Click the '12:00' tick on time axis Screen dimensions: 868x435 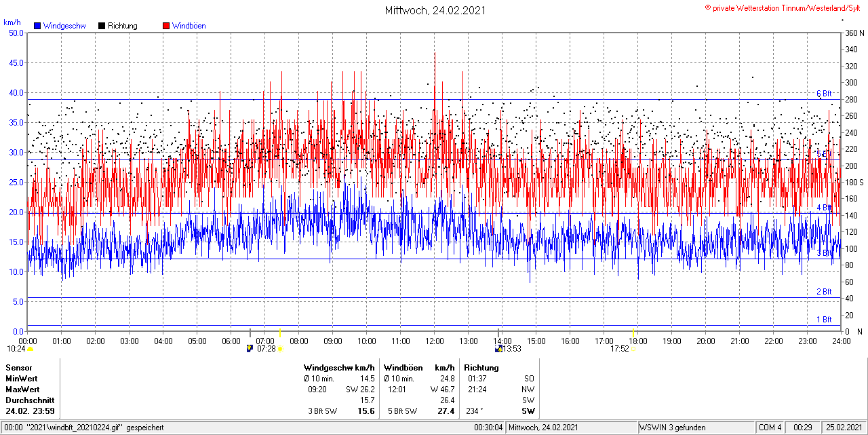(x=435, y=341)
